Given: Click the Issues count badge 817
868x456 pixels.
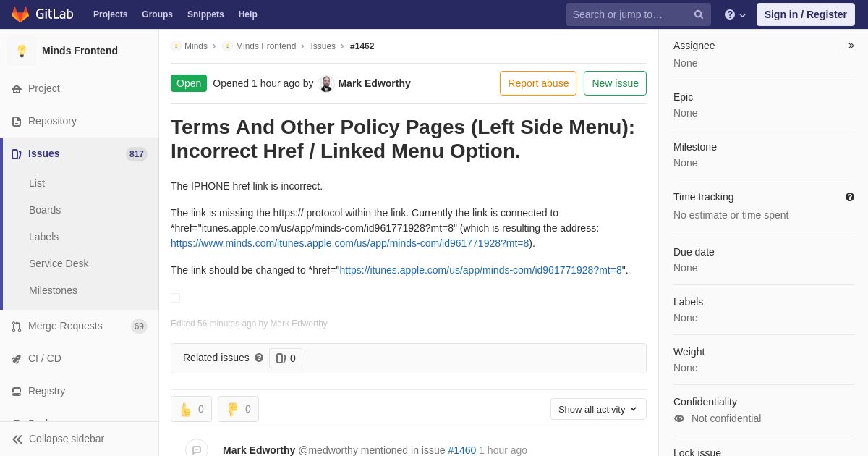Looking at the screenshot, I should [x=137, y=154].
